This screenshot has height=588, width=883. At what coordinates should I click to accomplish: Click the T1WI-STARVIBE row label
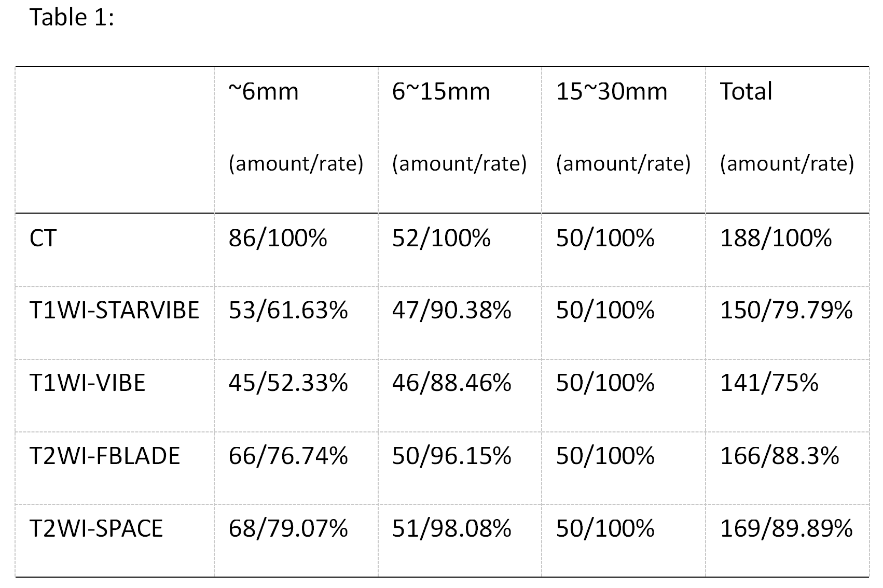114,311
